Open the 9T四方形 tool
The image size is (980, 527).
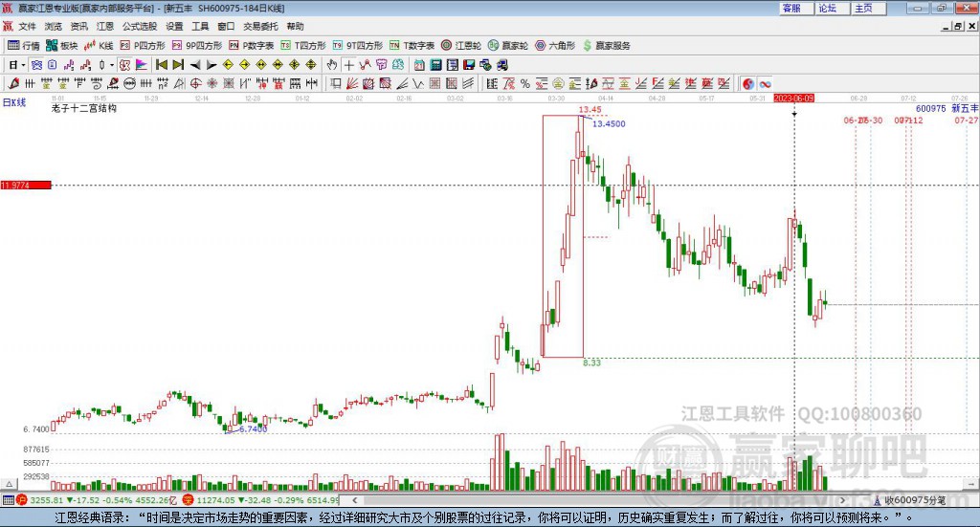[x=358, y=46]
